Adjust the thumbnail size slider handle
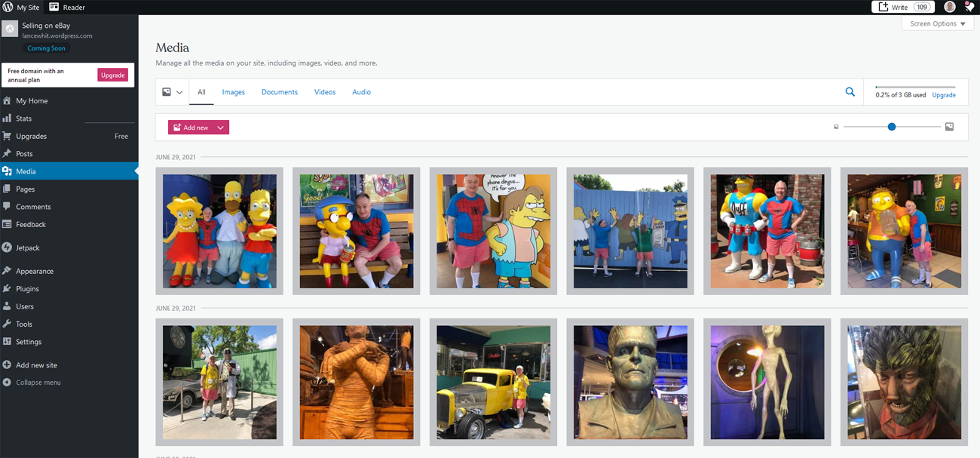Image resolution: width=980 pixels, height=458 pixels. (892, 127)
